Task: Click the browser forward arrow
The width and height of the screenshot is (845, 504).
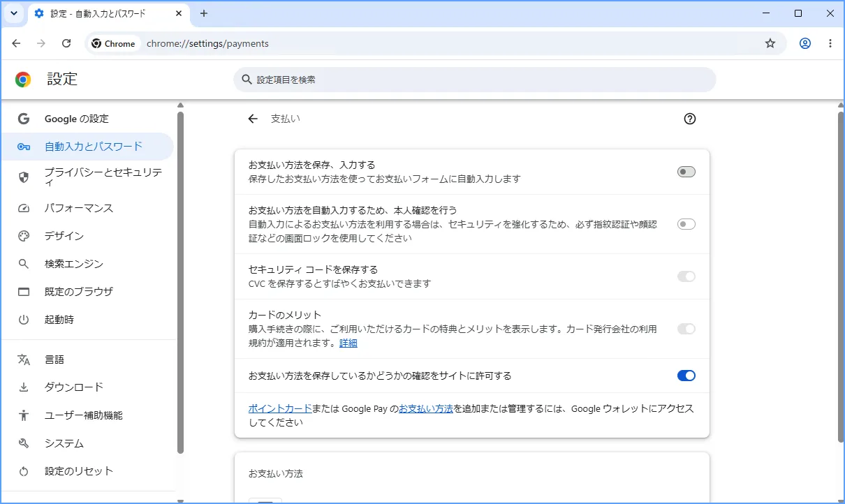Action: click(41, 43)
